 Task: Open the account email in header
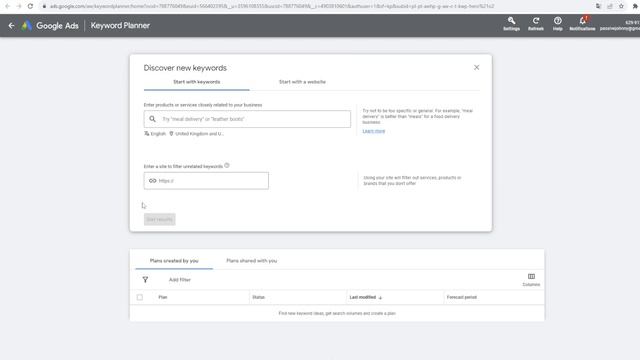[620, 29]
